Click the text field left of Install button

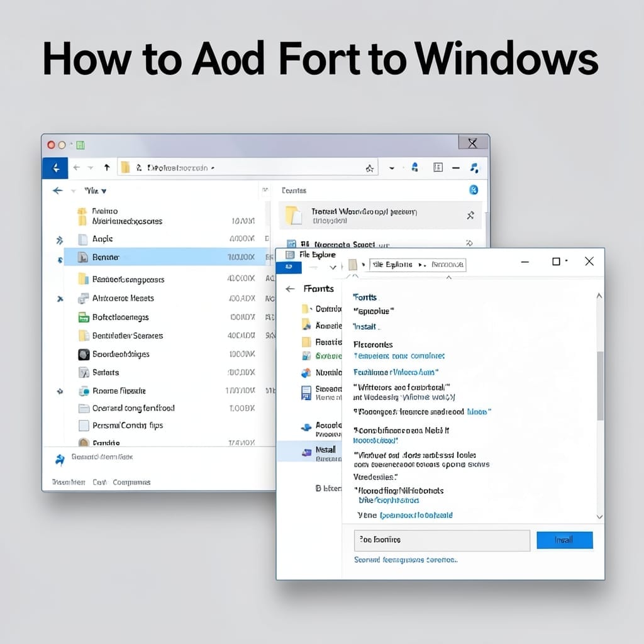(442, 540)
